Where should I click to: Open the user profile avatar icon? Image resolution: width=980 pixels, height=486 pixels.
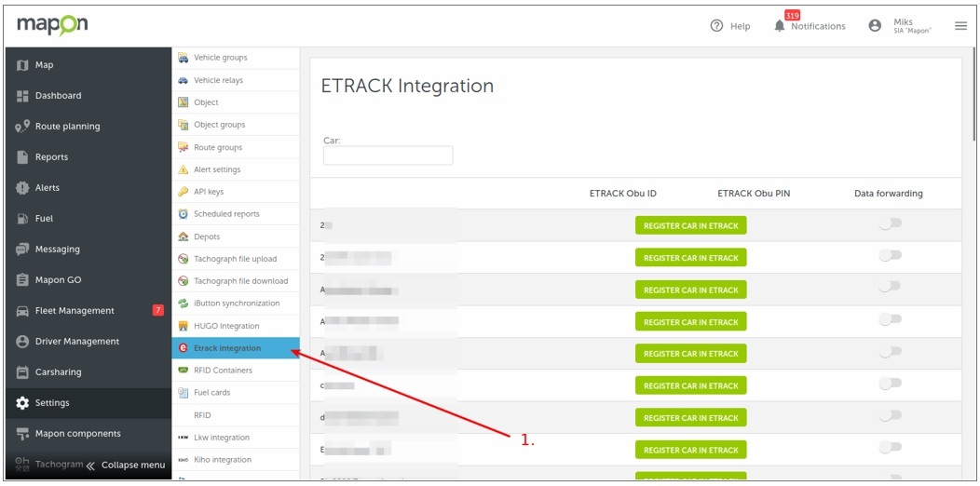(x=875, y=26)
